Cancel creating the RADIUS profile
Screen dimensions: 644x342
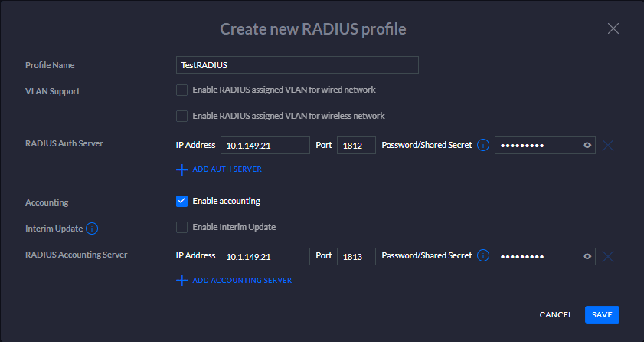(556, 314)
